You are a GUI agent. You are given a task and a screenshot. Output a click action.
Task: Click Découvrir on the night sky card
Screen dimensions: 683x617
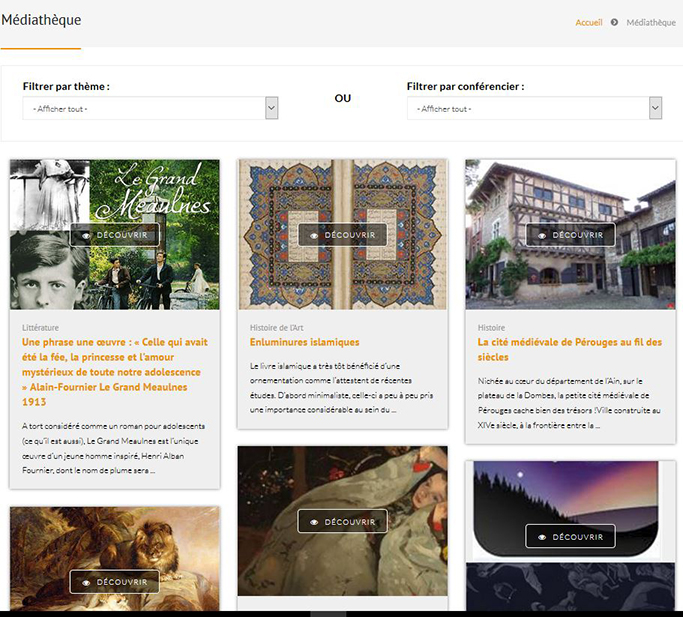click(570, 537)
